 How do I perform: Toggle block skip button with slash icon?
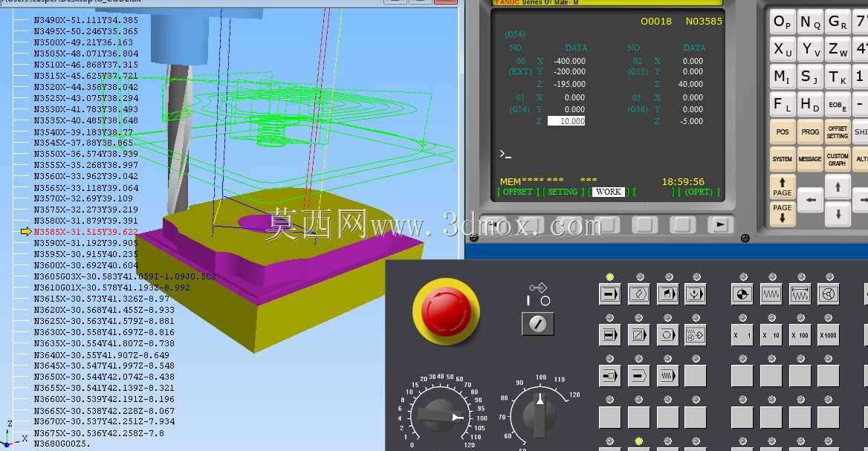coord(638,335)
